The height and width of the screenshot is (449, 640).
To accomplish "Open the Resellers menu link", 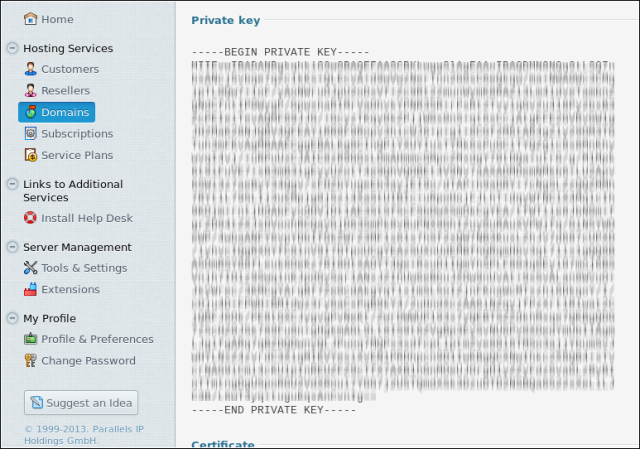I will 65,90.
